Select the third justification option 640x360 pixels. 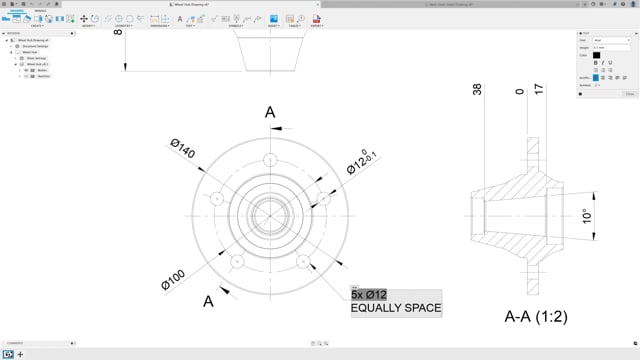pos(610,78)
